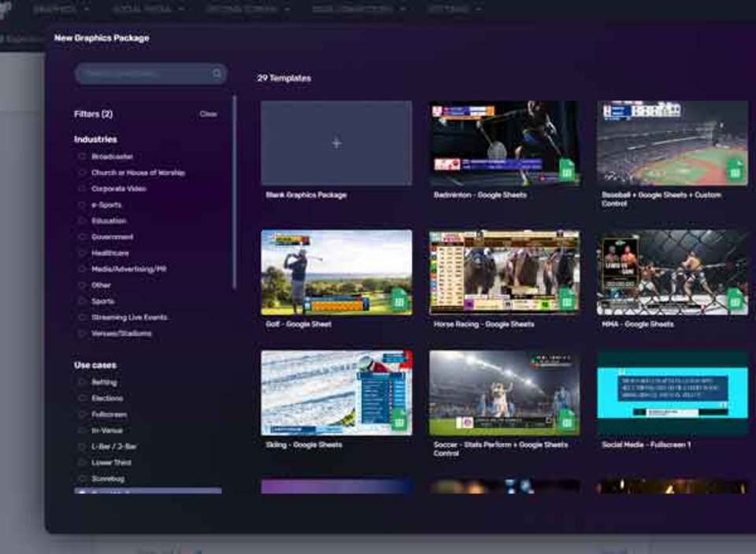Click the search magnifier icon
Viewport: 756px width, 554px height.
coord(217,73)
